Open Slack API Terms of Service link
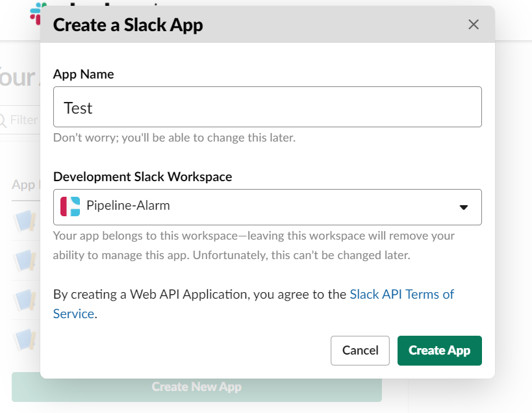 tap(401, 294)
